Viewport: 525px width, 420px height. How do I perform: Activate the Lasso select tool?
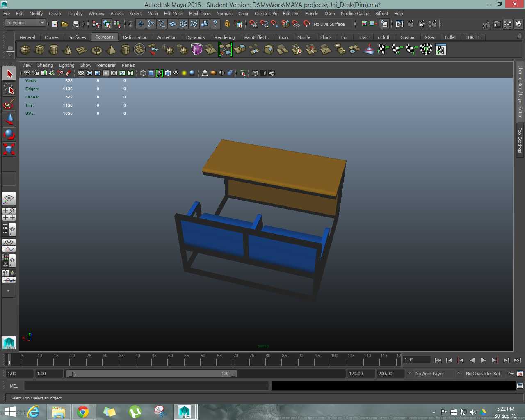coord(9,89)
